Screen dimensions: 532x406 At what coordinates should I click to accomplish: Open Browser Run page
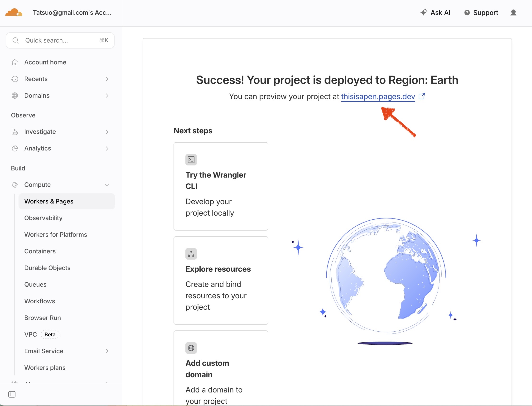tap(43, 318)
